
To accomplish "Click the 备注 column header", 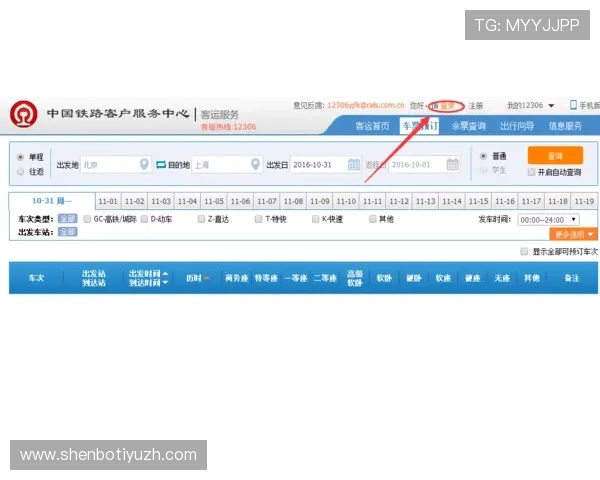I will (572, 278).
